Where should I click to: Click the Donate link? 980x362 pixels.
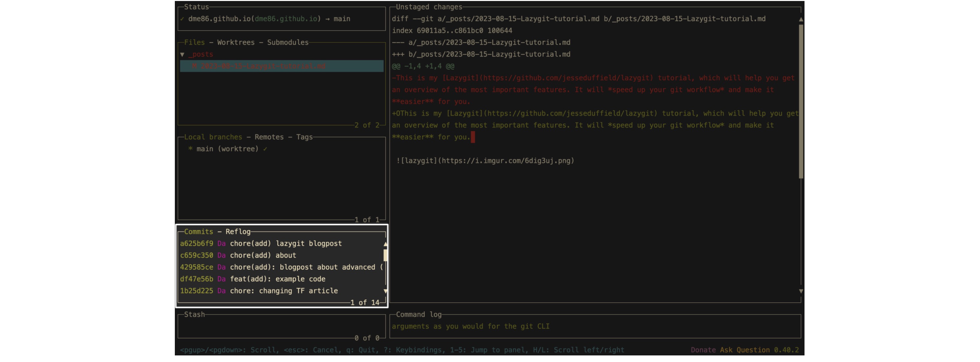coord(703,350)
